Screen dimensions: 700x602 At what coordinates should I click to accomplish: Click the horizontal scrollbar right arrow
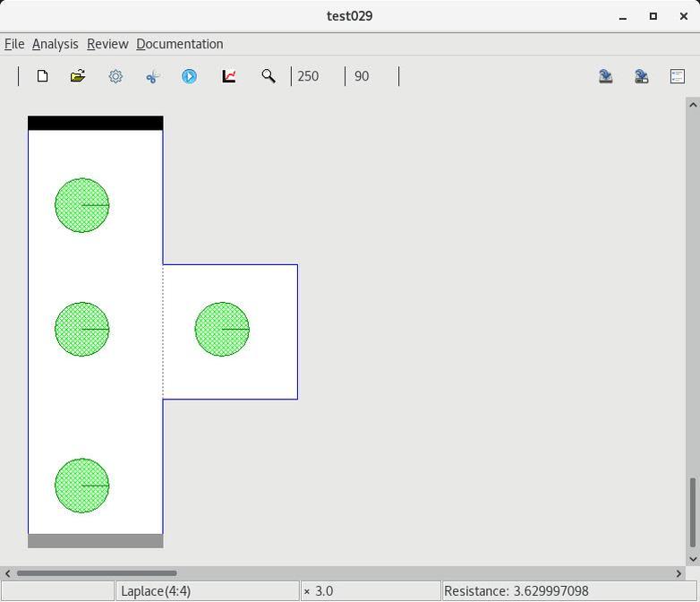679,573
